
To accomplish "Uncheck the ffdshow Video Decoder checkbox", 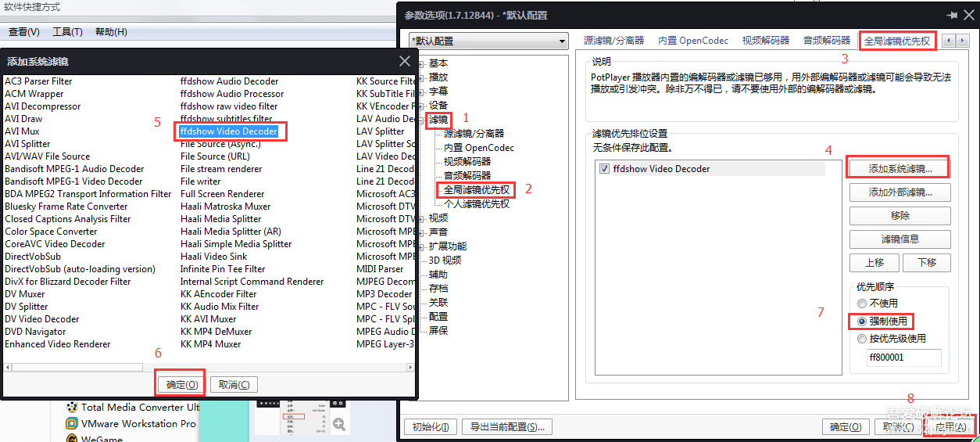I will 603,168.
